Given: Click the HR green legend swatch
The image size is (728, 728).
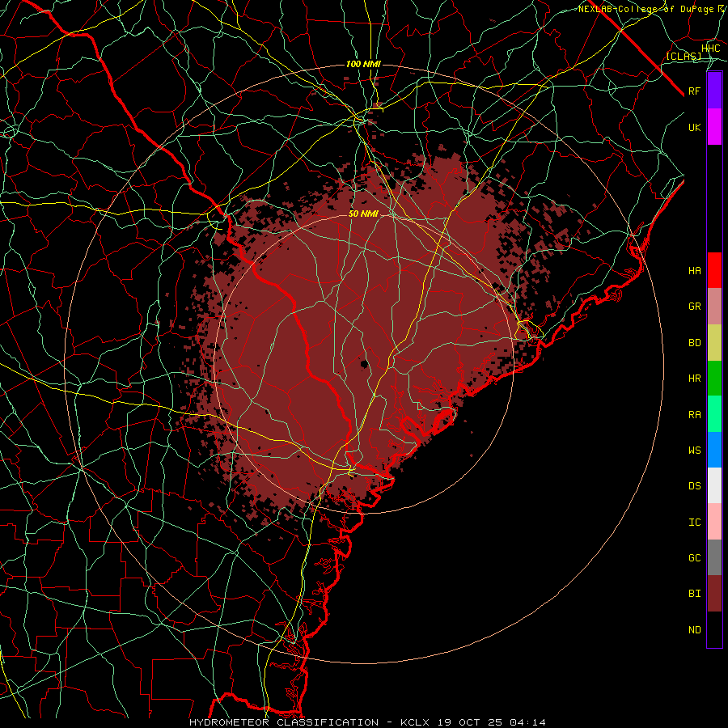Looking at the screenshot, I should 714,378.
